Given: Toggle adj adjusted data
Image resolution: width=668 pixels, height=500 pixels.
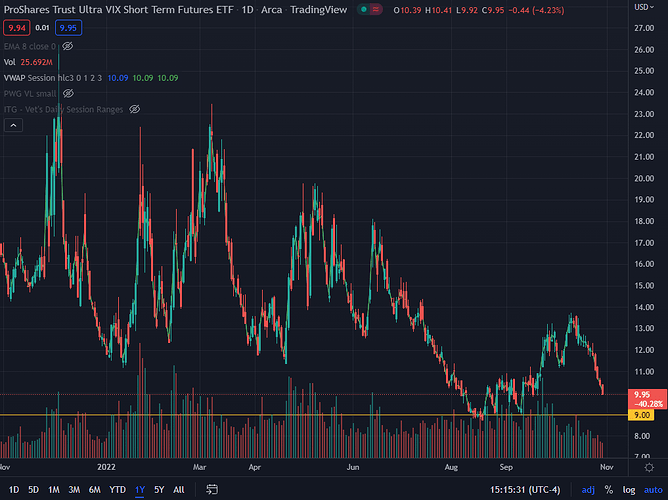Looking at the screenshot, I should (x=588, y=490).
